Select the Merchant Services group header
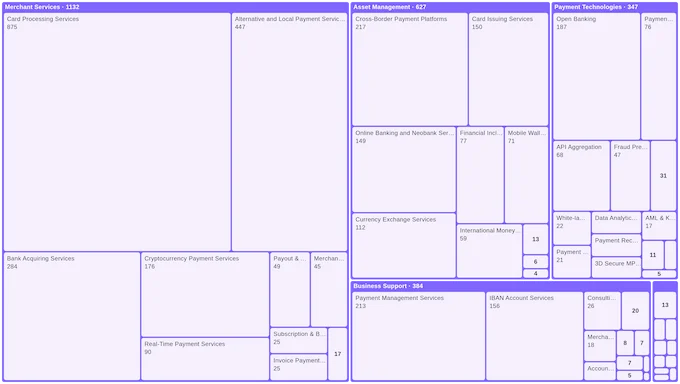 tap(175, 7)
